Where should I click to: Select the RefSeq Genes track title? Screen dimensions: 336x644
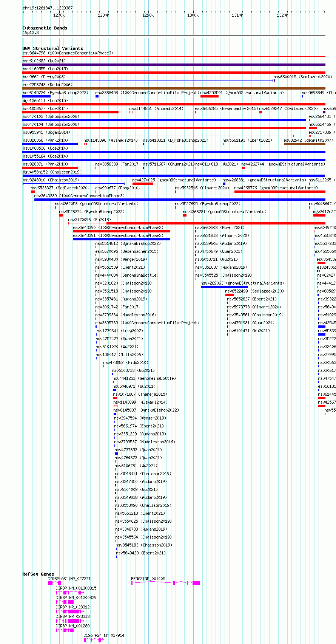point(38,574)
